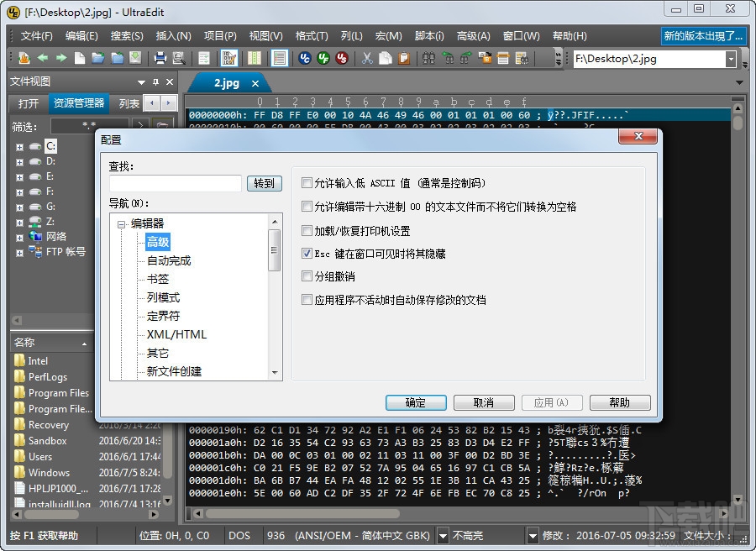Switch to the 列表 tab
This screenshot has height=551, width=756.
tap(129, 103)
